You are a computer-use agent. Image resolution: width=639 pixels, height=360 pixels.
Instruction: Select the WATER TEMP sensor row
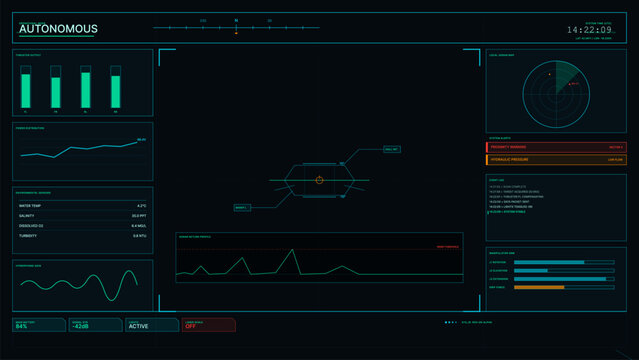point(83,206)
